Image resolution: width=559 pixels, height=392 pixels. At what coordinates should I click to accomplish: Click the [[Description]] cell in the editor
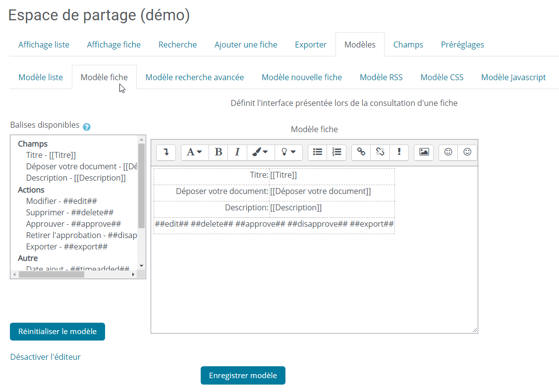(x=332, y=209)
